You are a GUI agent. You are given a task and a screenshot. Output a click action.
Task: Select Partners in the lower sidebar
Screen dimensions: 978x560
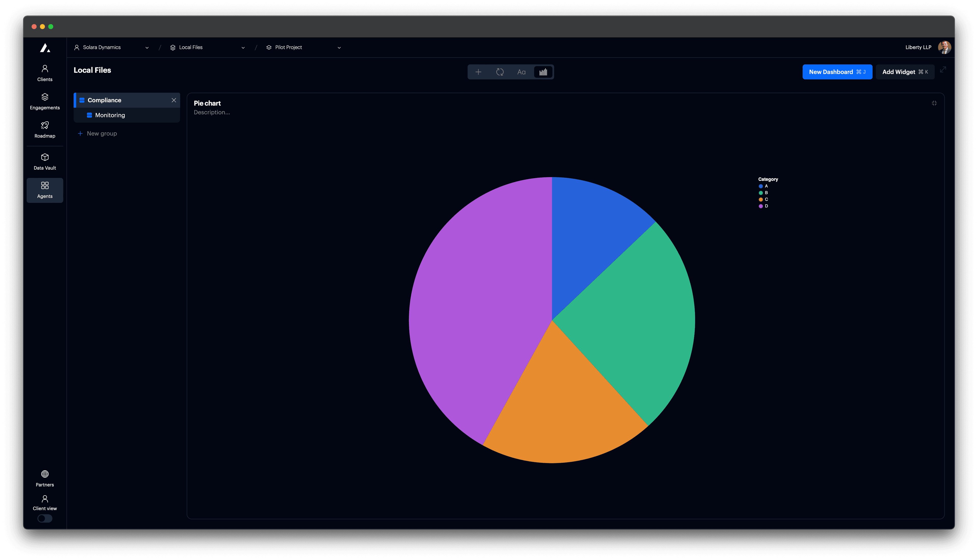point(45,478)
